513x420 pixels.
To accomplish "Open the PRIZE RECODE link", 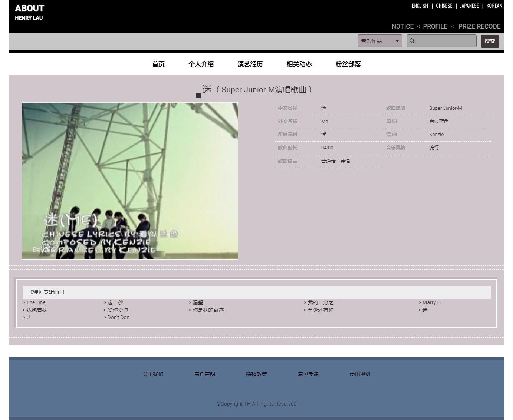I will tap(479, 26).
